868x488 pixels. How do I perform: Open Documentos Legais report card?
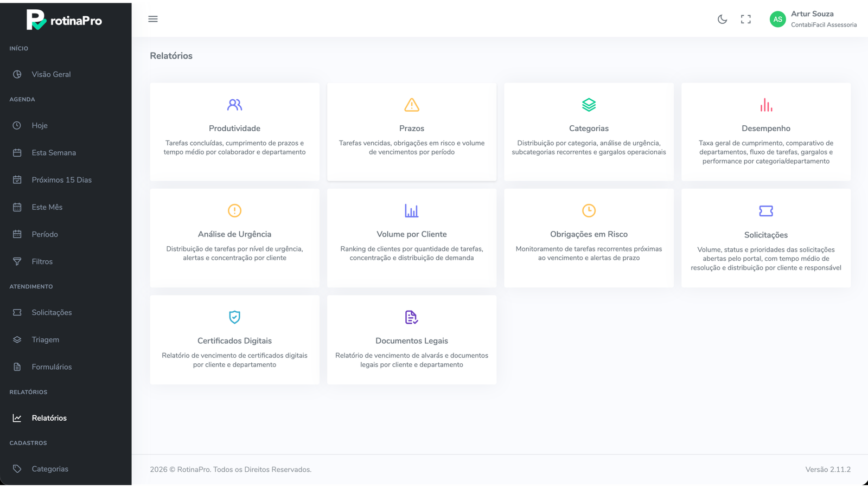[412, 340]
